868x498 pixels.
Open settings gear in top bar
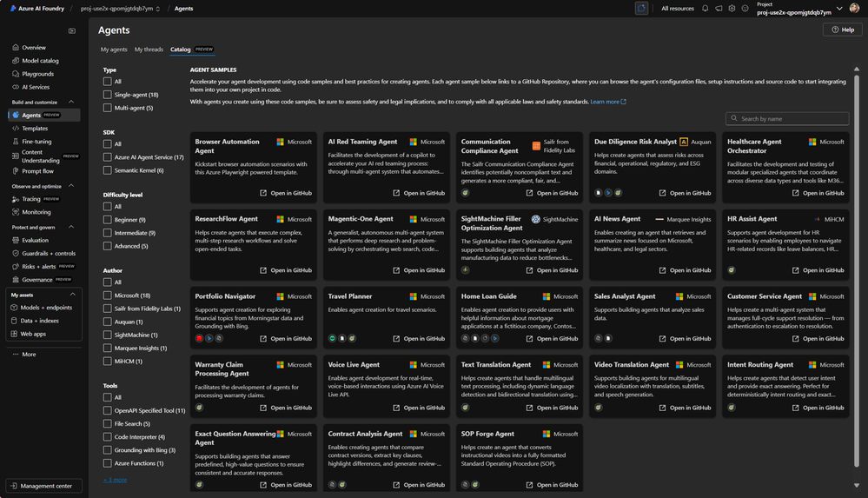(732, 9)
